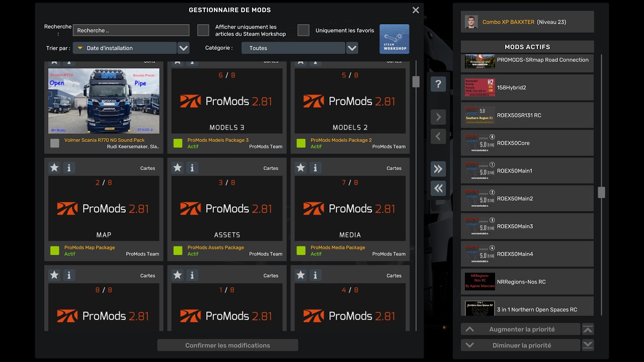
Task: Toggle ProMods Assets Package activation
Action: pos(178,250)
